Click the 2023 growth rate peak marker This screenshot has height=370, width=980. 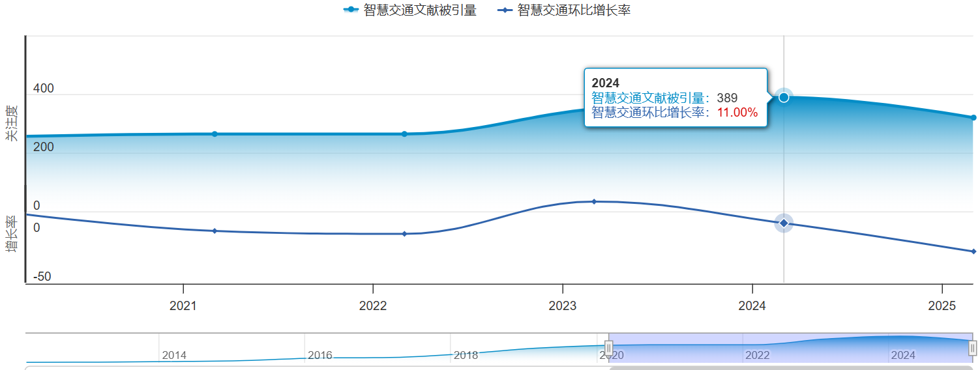[594, 202]
